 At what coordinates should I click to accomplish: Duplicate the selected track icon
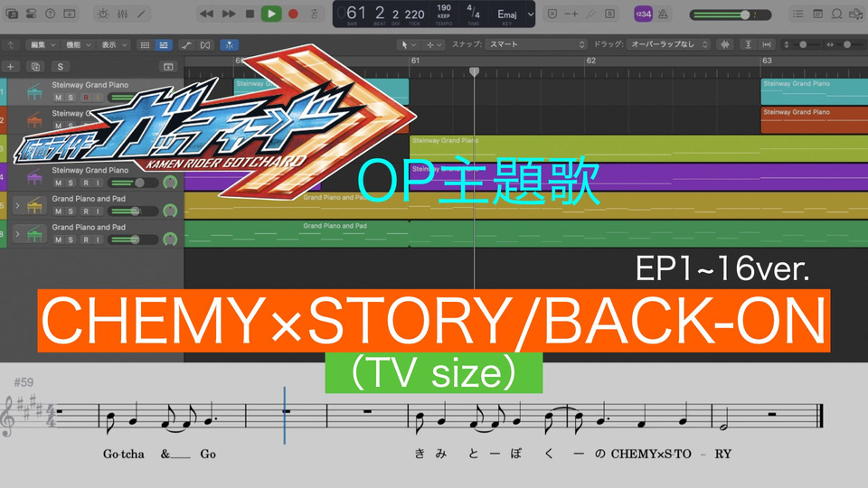point(35,67)
